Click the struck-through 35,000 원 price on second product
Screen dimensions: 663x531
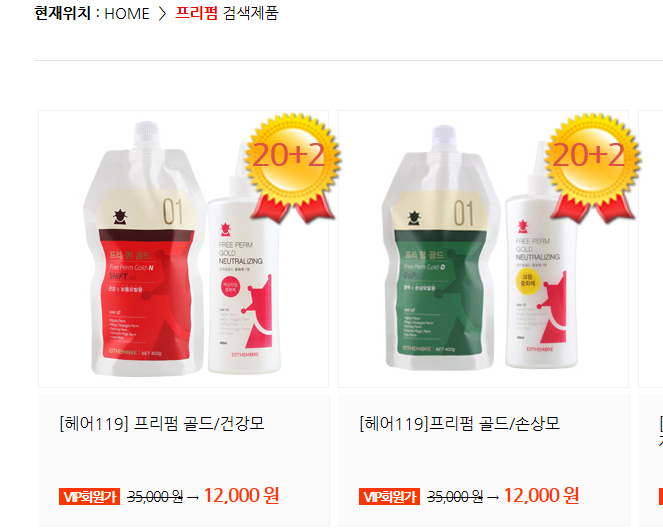click(455, 496)
